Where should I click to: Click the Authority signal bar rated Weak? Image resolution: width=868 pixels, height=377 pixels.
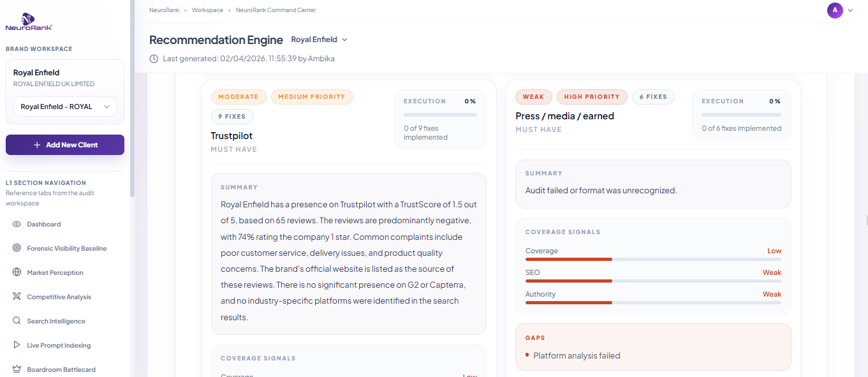tap(654, 303)
